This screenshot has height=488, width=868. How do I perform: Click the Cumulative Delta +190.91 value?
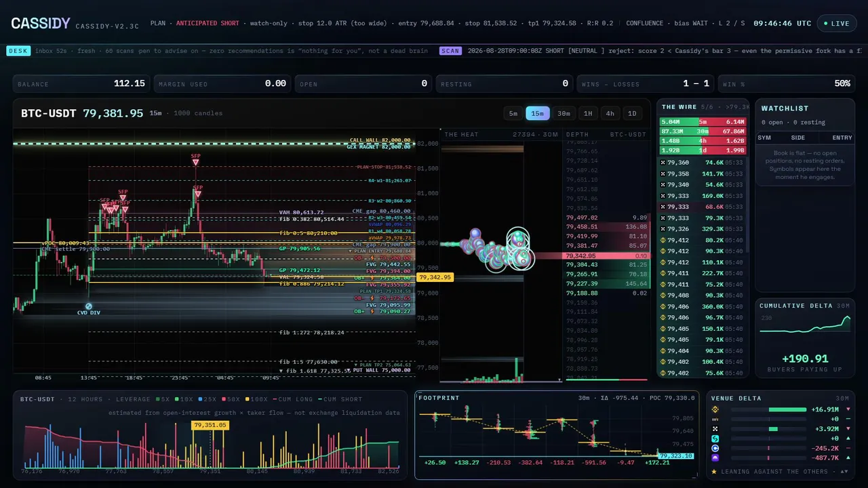(x=805, y=359)
